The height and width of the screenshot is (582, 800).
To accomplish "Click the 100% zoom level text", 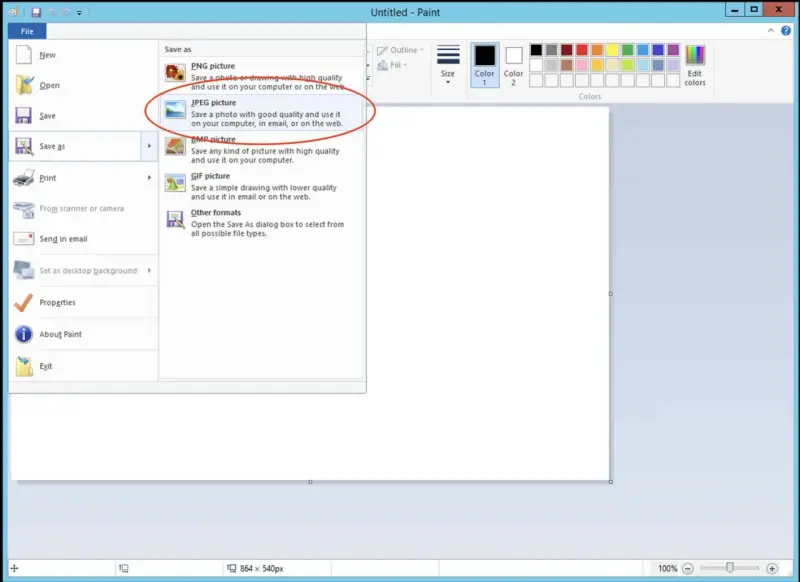I will tap(667, 568).
